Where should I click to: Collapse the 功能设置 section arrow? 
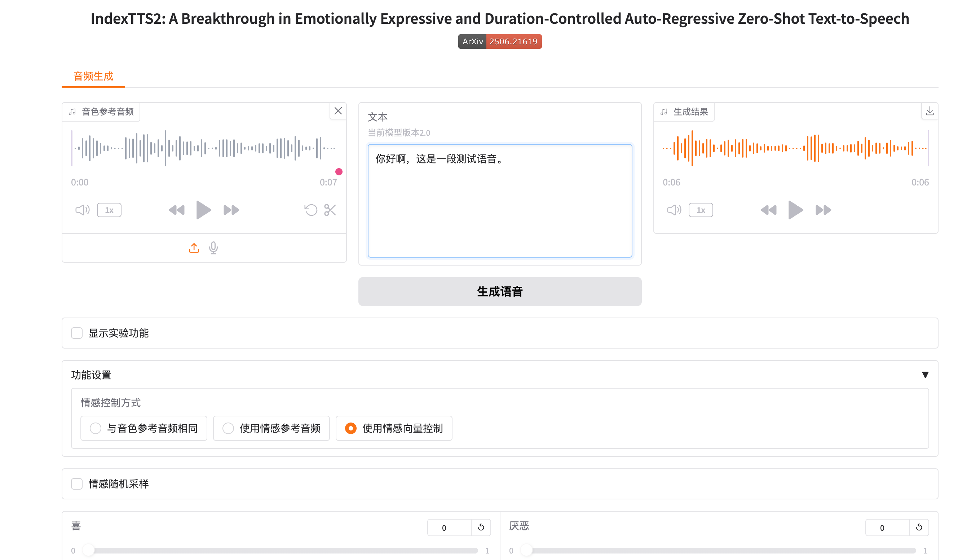(925, 375)
